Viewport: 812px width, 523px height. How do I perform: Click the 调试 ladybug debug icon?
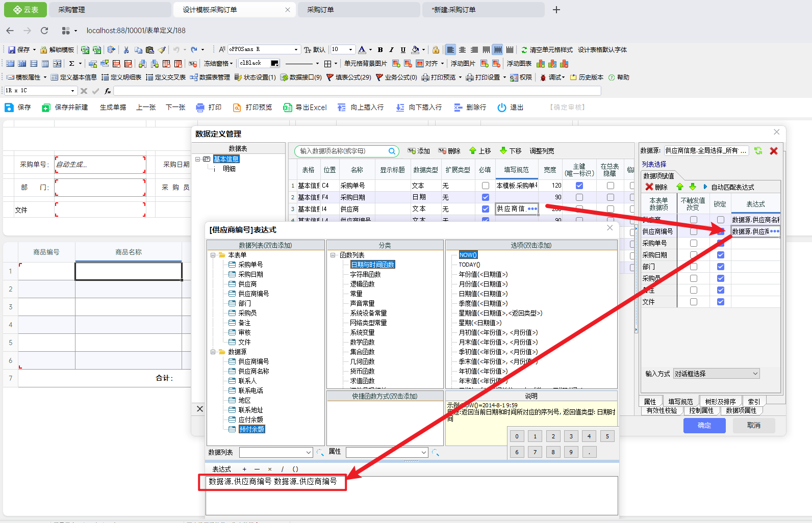pos(543,77)
